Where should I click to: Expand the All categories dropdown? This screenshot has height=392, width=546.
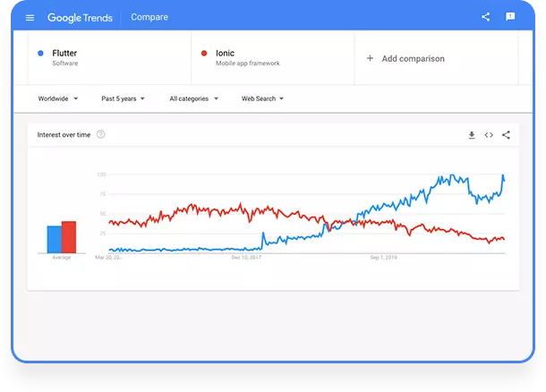click(193, 98)
